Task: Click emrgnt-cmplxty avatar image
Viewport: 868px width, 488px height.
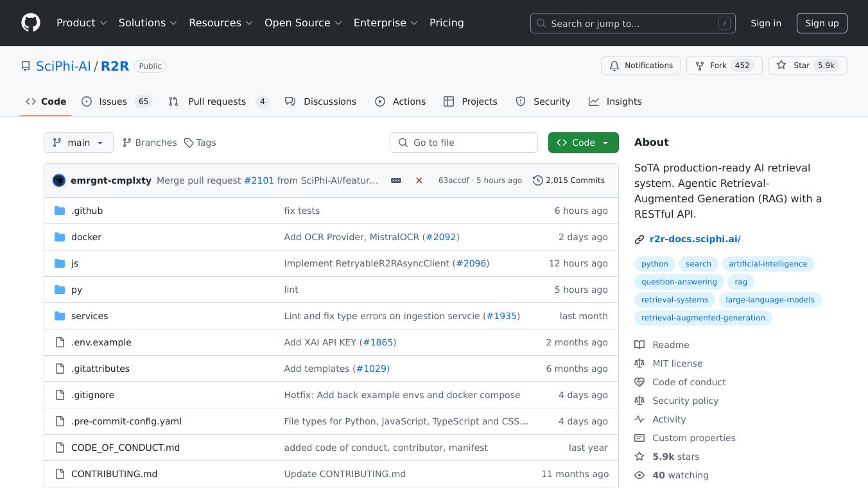Action: coord(59,180)
